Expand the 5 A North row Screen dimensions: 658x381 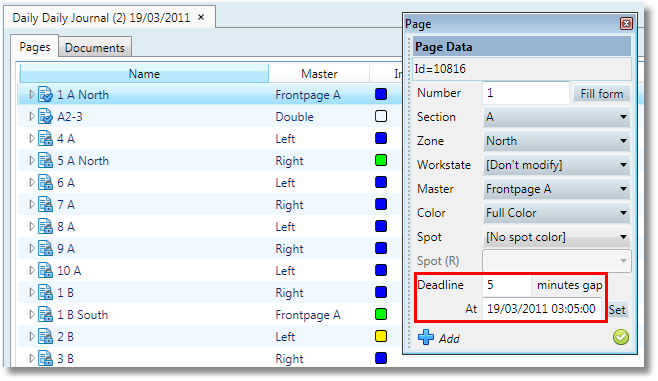click(31, 160)
